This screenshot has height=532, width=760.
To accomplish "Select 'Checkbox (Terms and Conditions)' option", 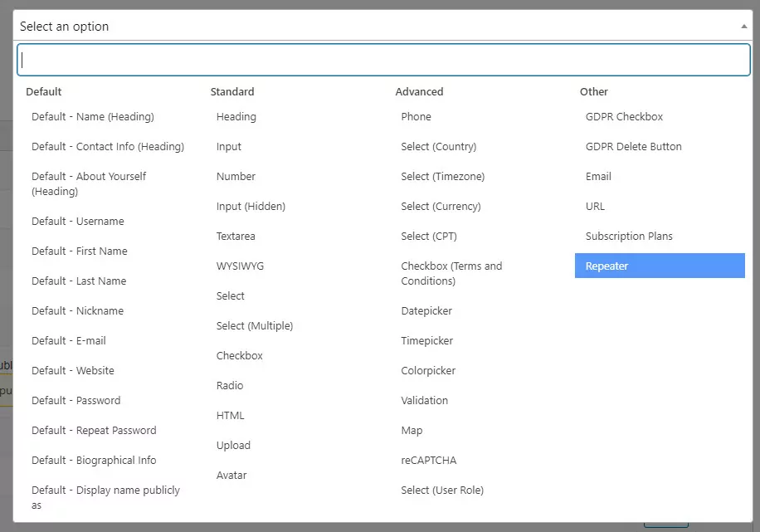I will pyautogui.click(x=451, y=273).
